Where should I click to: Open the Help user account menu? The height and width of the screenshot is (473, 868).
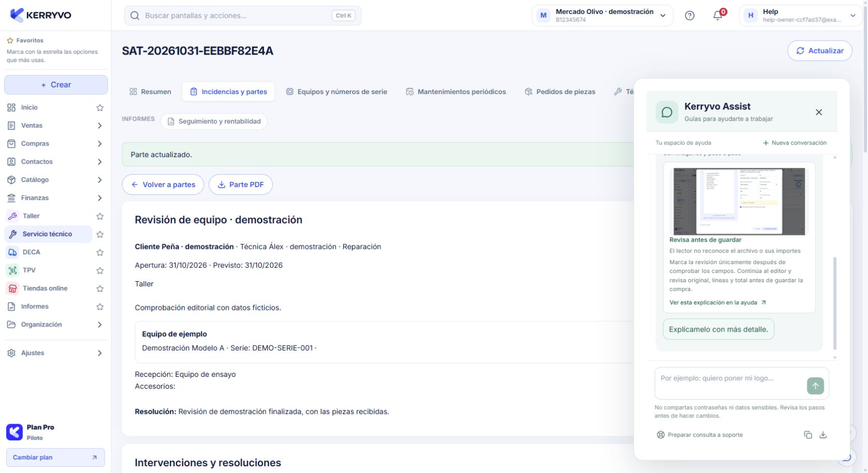(800, 16)
